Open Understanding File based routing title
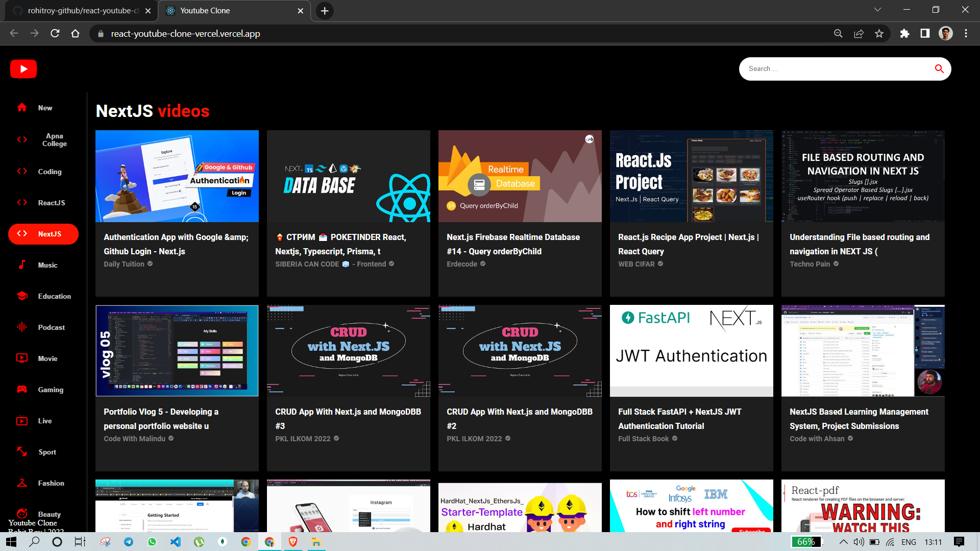980x551 pixels. (x=860, y=244)
